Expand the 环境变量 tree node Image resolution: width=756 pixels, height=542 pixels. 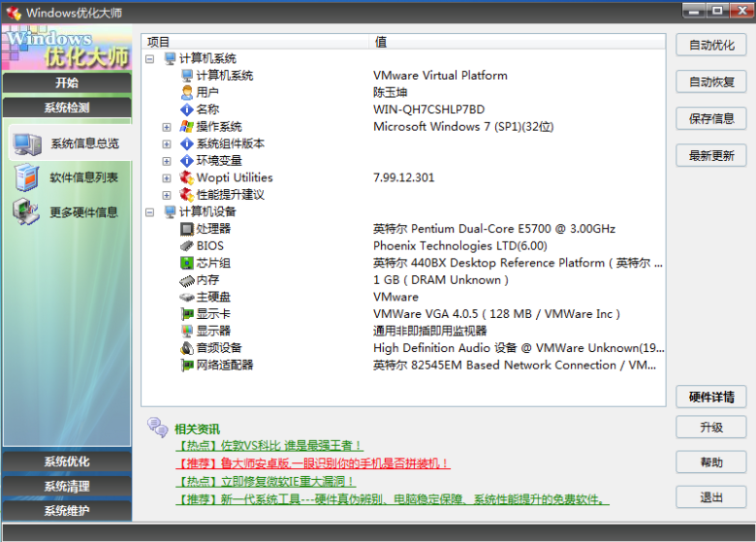point(167,161)
